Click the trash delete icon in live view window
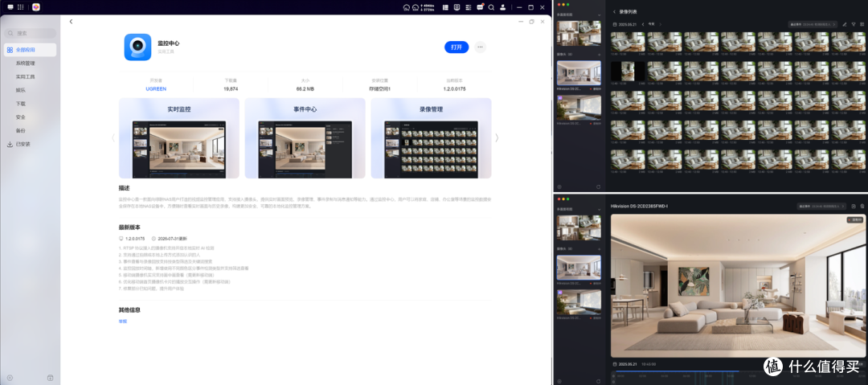Viewport: 868px width, 385px height. [x=862, y=206]
